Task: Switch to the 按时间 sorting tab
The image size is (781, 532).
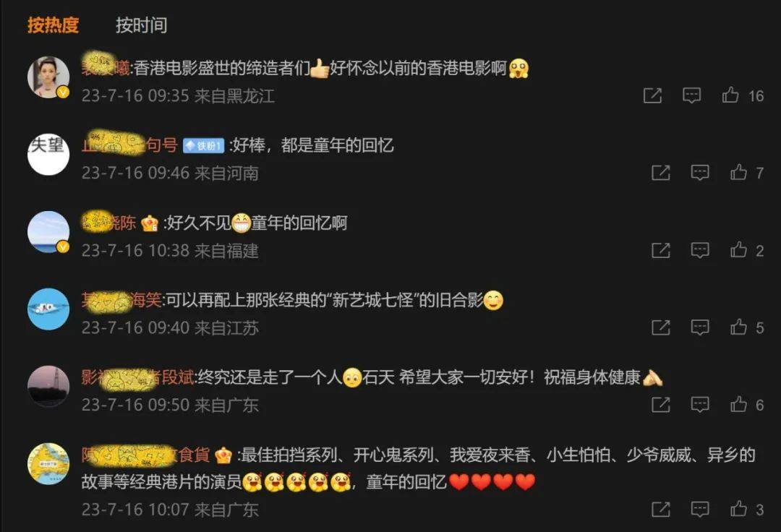Action: coord(142,25)
